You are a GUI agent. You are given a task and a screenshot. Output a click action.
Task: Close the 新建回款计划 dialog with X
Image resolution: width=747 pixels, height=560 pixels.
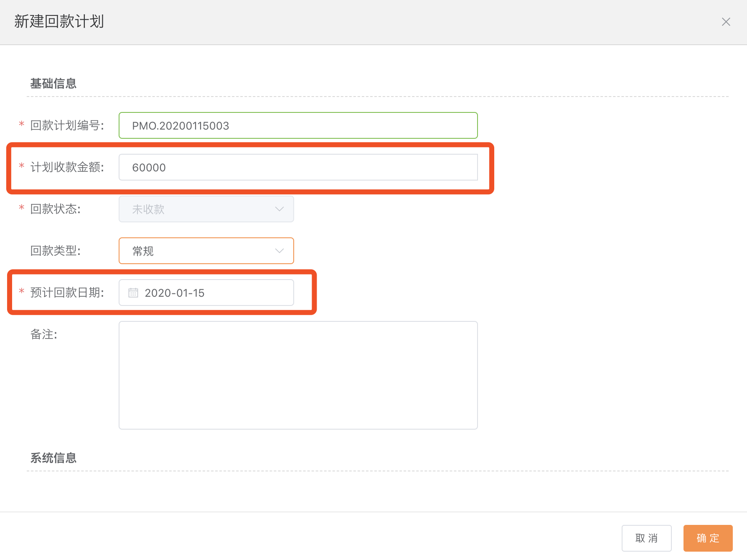(726, 22)
